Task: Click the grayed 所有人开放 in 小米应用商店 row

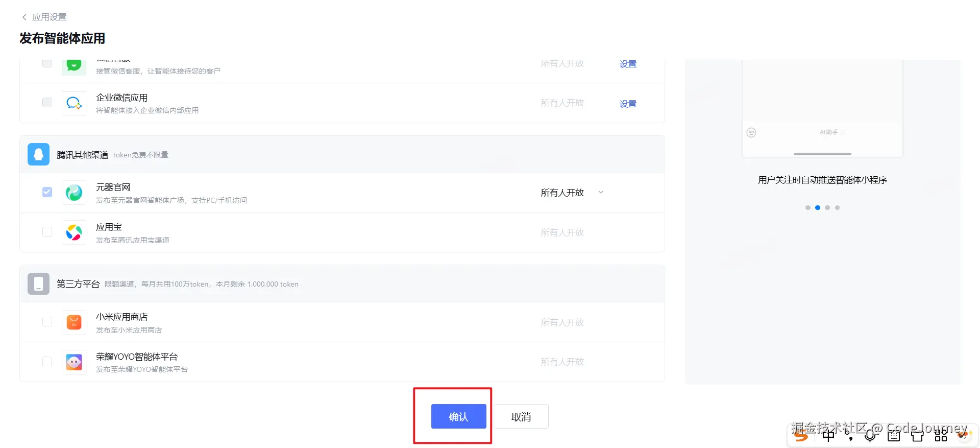Action: [562, 322]
